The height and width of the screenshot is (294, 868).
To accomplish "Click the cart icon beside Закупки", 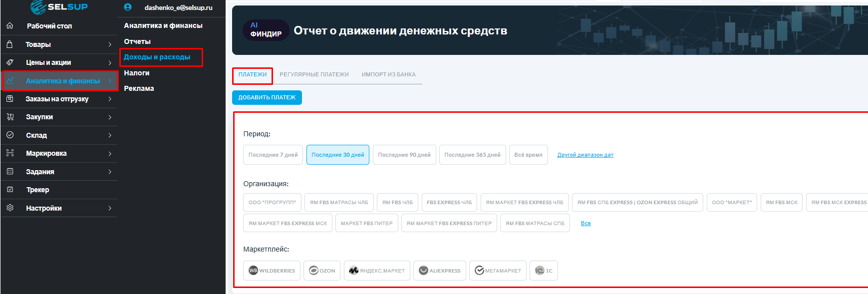I will coord(10,117).
